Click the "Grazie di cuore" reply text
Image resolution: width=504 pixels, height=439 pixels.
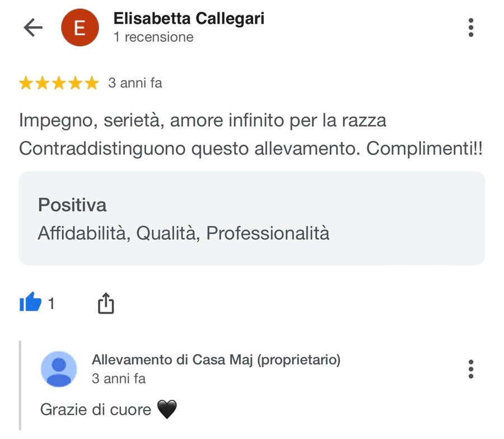[x=96, y=410]
